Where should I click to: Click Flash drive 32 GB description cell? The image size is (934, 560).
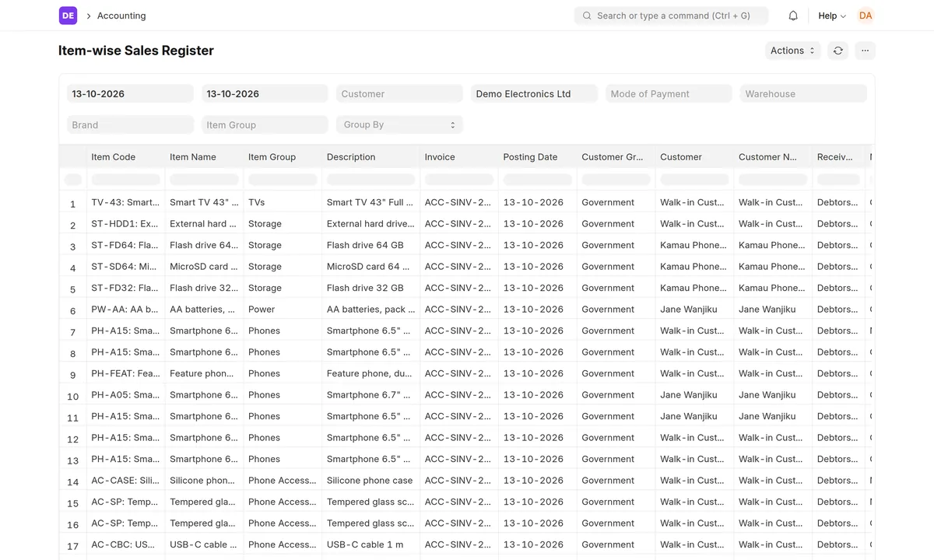[370, 288]
